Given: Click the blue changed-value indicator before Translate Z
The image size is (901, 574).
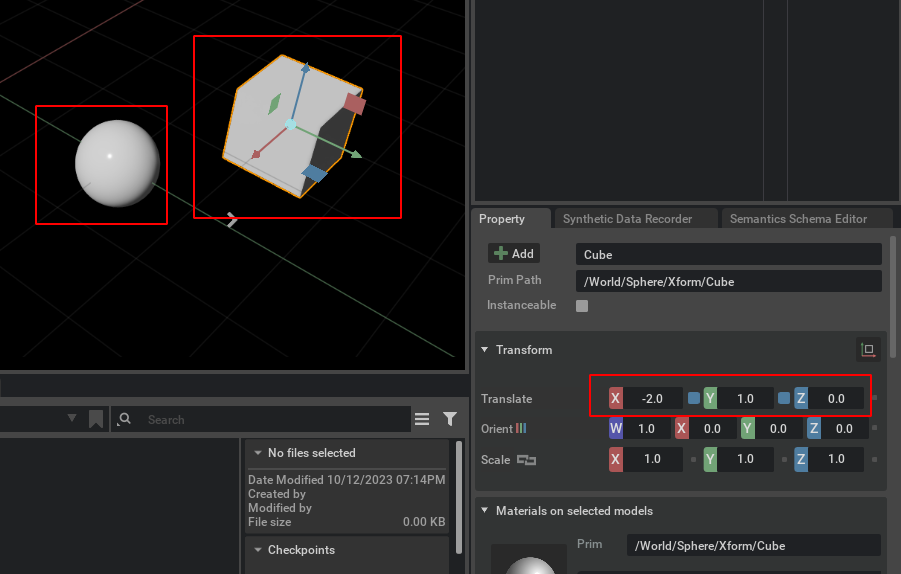Looking at the screenshot, I should pos(784,398).
